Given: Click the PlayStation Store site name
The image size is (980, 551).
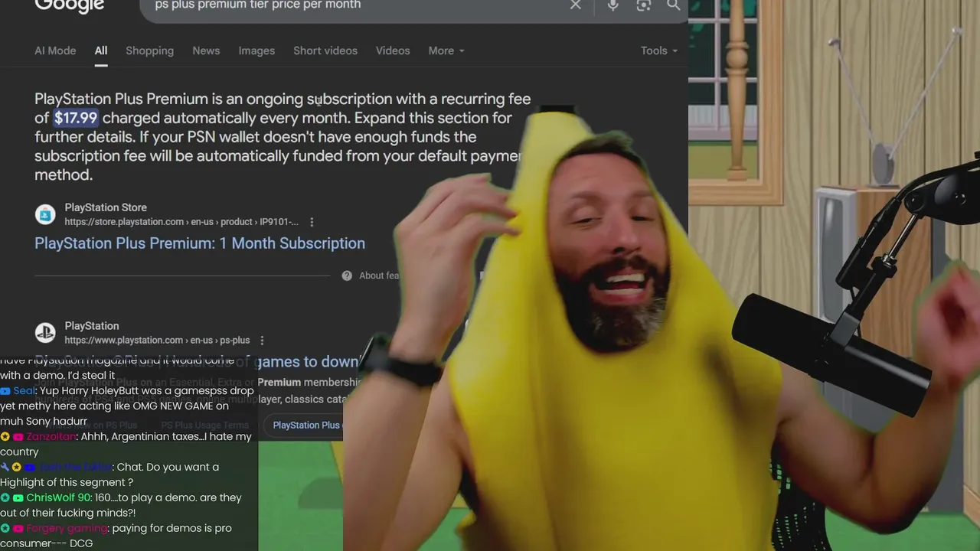Looking at the screenshot, I should click(x=106, y=207).
